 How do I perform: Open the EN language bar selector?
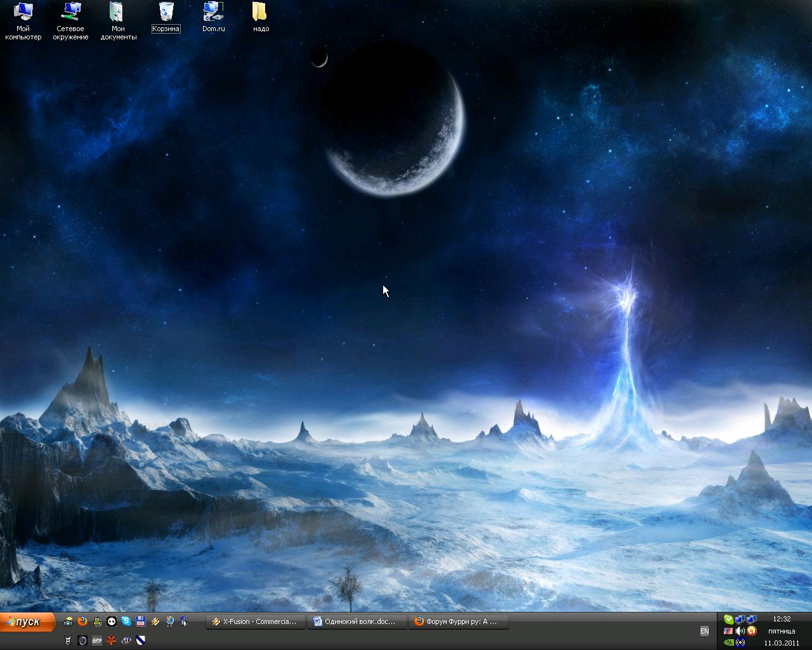click(x=704, y=631)
